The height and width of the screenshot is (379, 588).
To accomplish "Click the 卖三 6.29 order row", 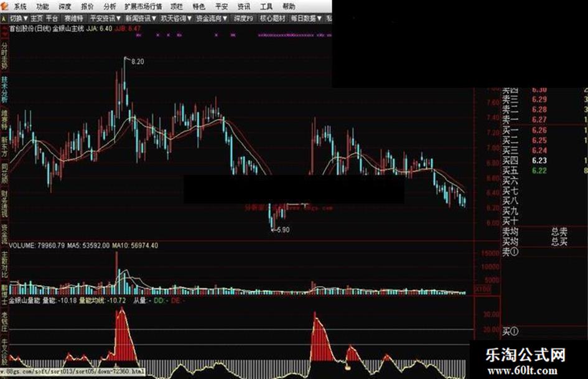I will tap(544, 100).
